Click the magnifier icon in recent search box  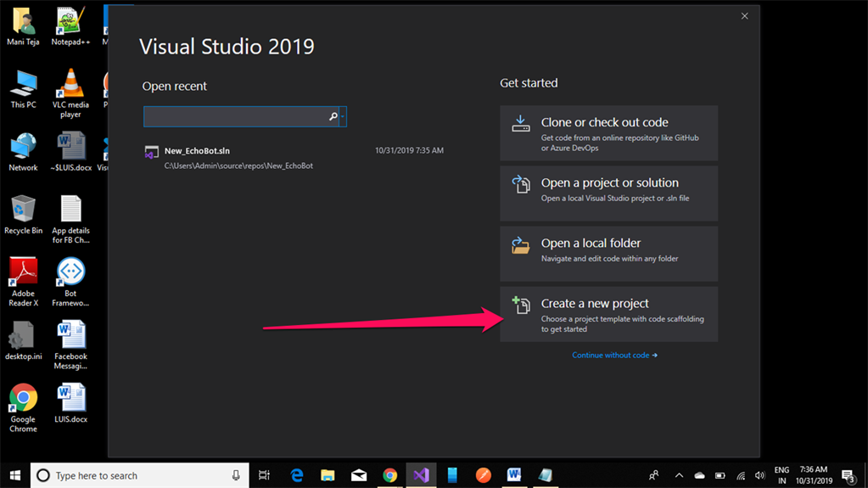[x=333, y=116]
